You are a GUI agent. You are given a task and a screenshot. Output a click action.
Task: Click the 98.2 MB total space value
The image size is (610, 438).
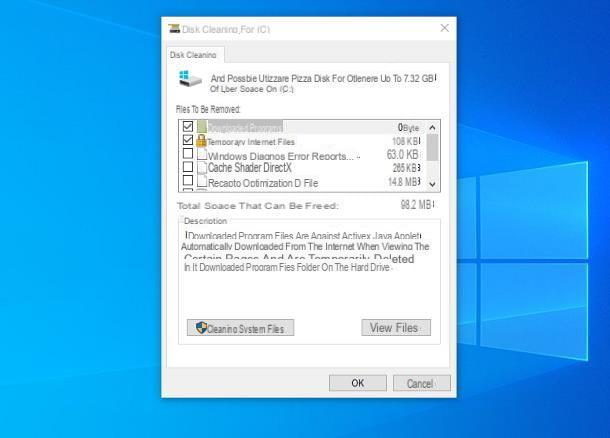coord(416,205)
